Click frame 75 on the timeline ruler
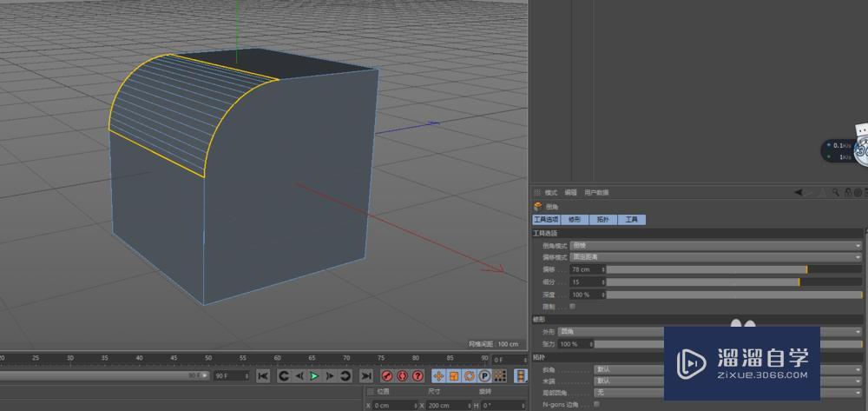 pyautogui.click(x=381, y=358)
